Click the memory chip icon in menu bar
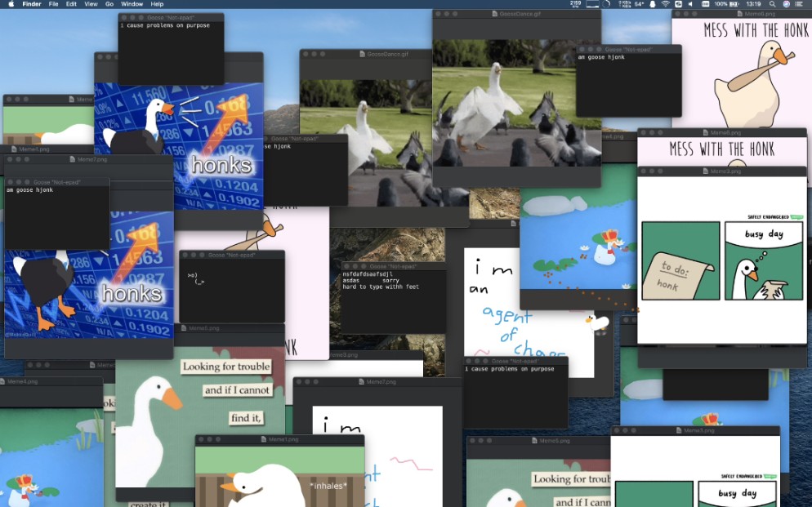Viewport: 812px width, 507px height. (705, 3)
